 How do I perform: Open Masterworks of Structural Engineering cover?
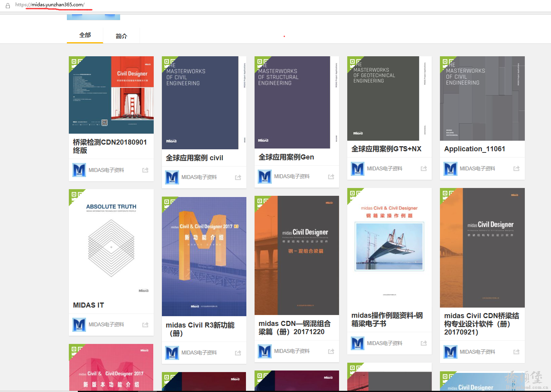[x=297, y=102]
